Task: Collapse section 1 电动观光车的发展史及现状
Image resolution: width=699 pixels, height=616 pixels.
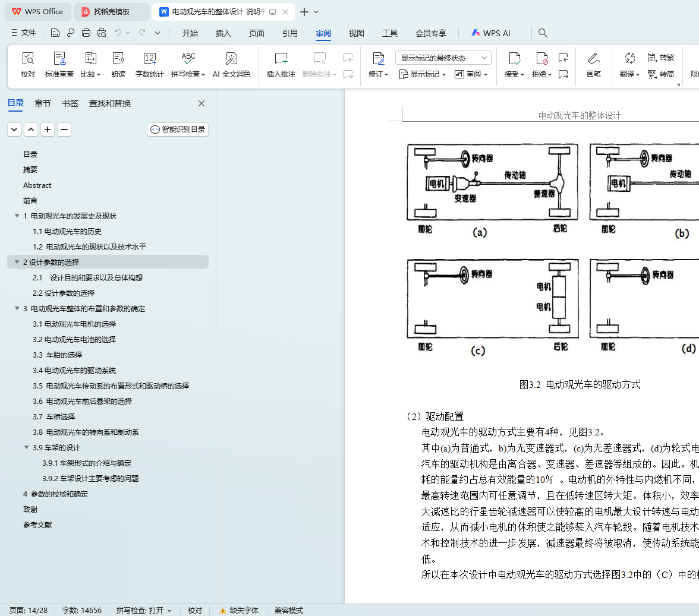Action: pyautogui.click(x=17, y=216)
